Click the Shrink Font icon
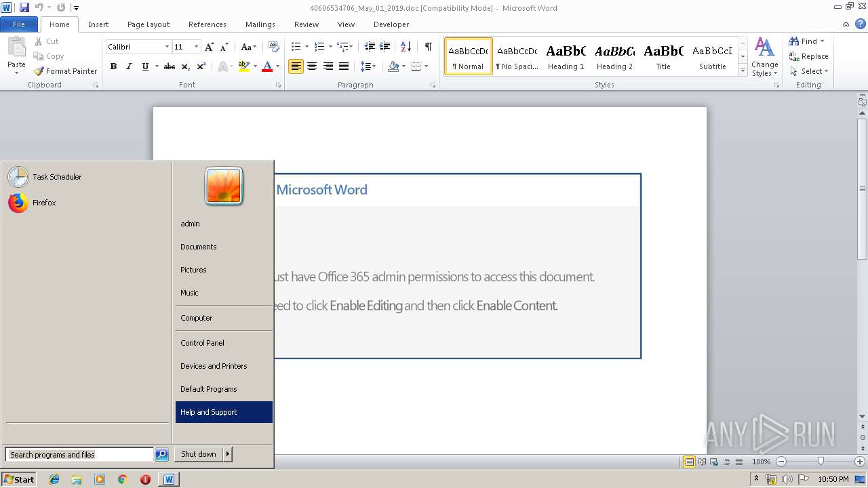The image size is (868, 488). click(x=224, y=47)
